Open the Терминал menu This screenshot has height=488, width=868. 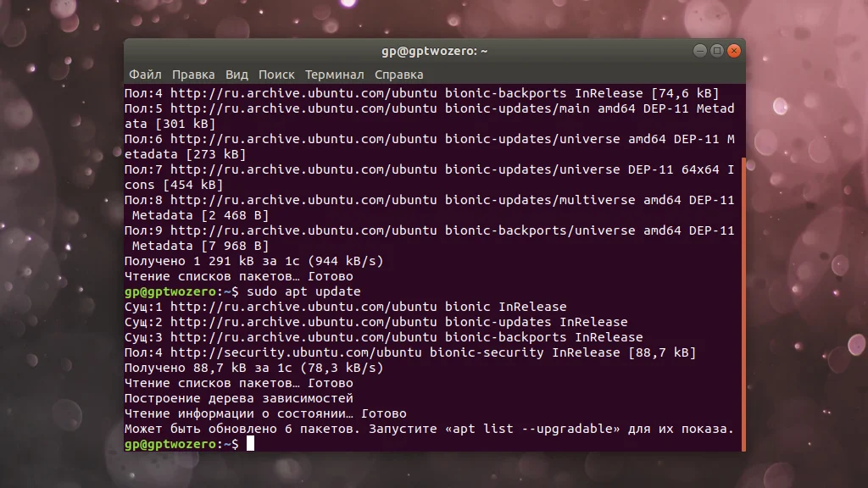(334, 75)
